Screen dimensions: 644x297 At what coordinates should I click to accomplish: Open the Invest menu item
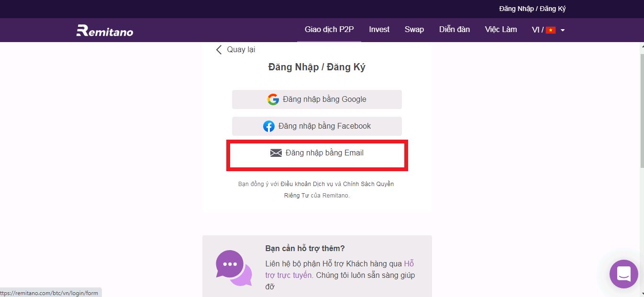[x=379, y=30]
